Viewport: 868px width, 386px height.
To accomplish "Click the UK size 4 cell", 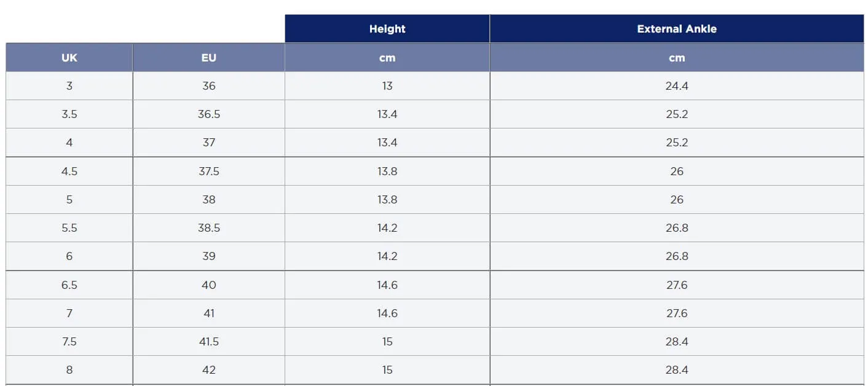I will pos(69,143).
